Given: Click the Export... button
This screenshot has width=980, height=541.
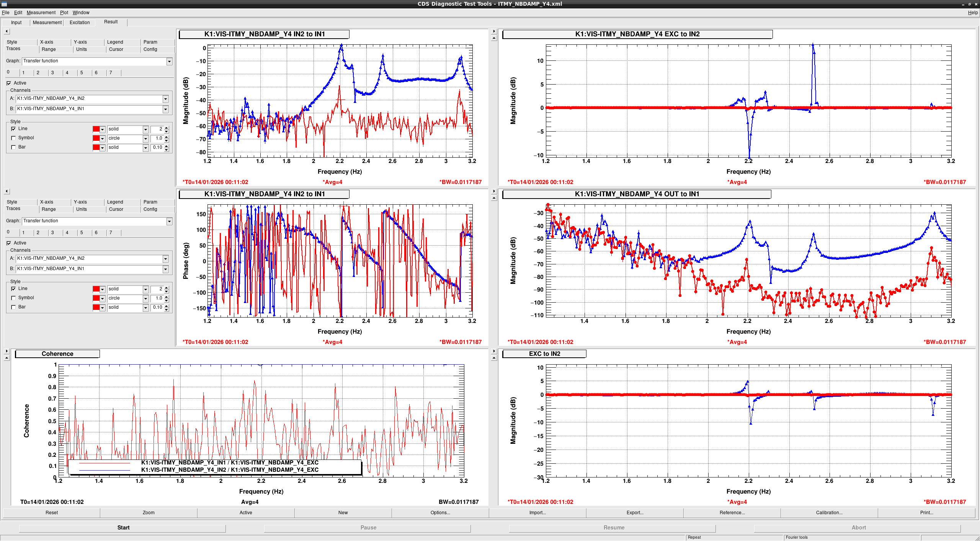Looking at the screenshot, I should click(x=635, y=513).
